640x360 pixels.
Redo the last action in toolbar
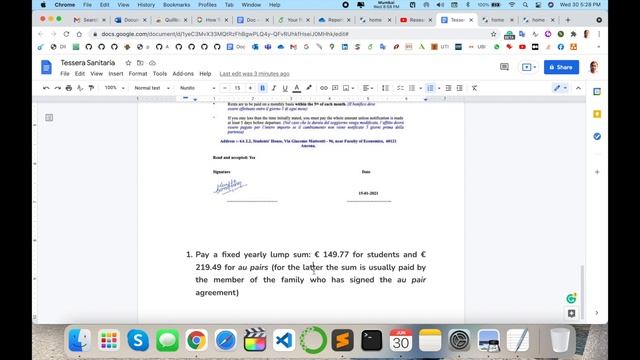[x=58, y=88]
